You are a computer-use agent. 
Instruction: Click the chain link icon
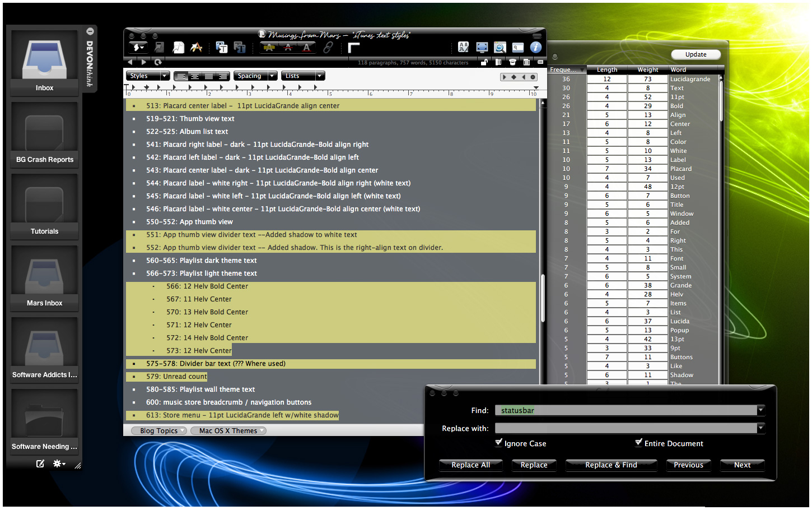click(328, 48)
